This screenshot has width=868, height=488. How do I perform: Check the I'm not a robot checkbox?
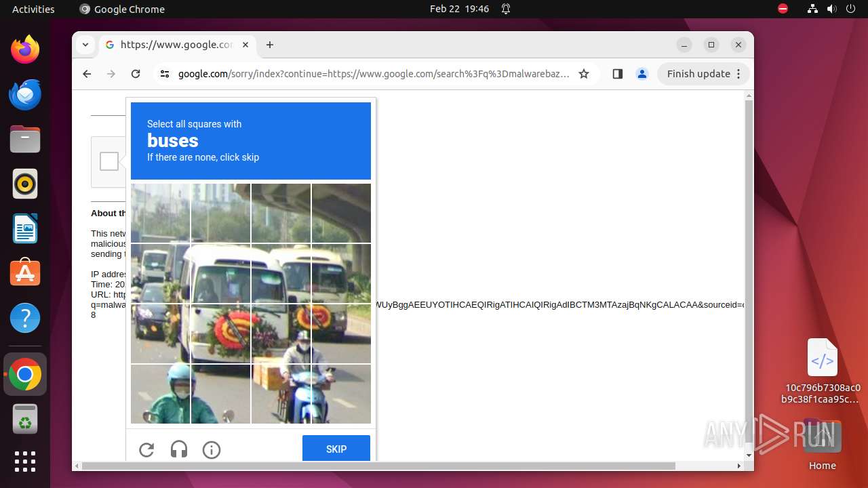(109, 161)
